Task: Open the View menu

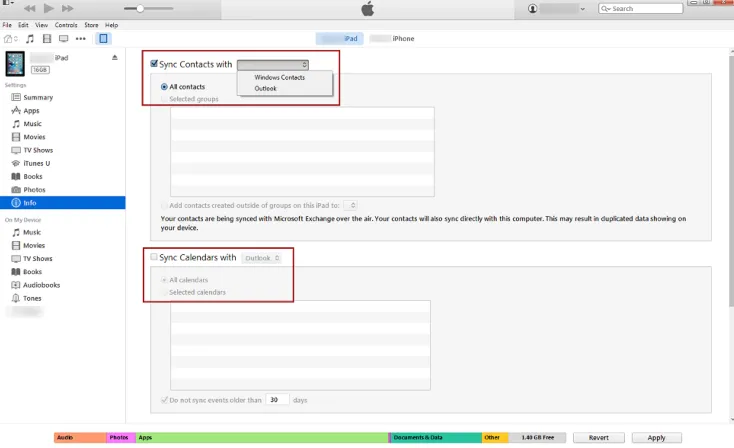Action: pyautogui.click(x=42, y=25)
